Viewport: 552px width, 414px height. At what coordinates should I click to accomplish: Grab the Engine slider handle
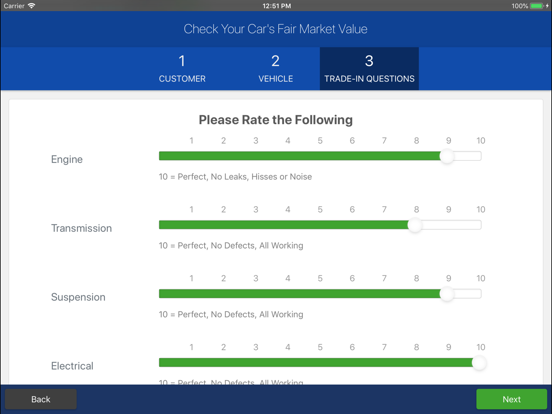(447, 156)
